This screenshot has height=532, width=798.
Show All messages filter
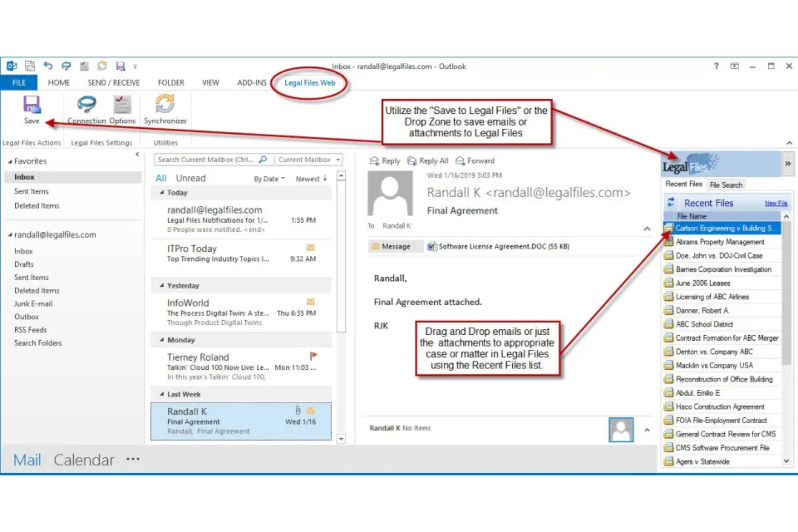[x=161, y=178]
